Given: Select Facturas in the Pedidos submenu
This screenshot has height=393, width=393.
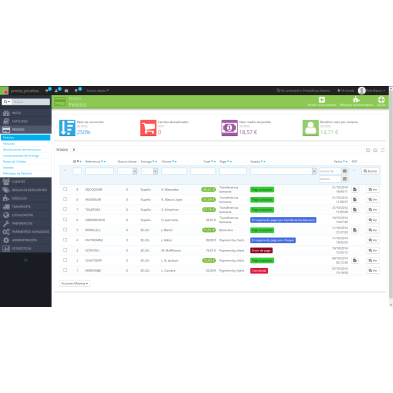Looking at the screenshot, I should [x=9, y=144].
